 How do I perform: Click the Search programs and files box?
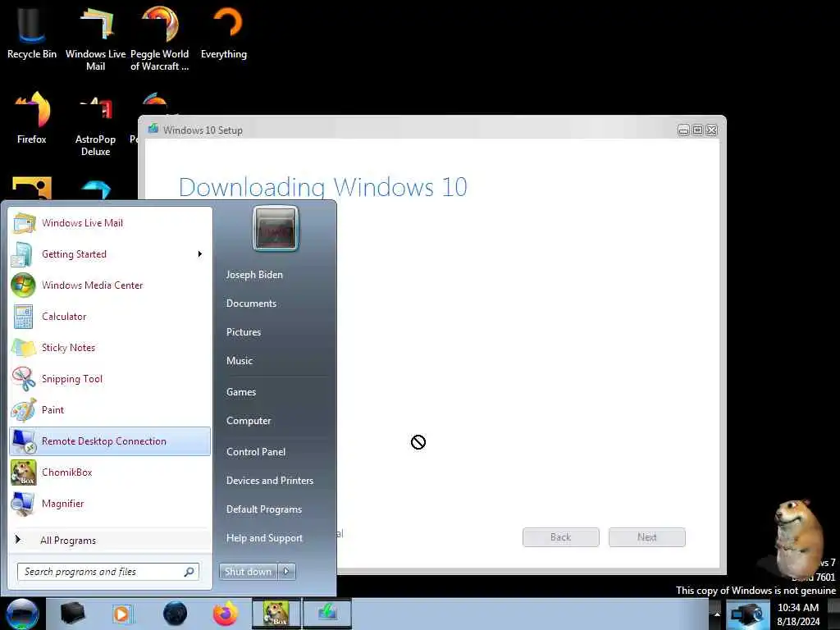(108, 572)
